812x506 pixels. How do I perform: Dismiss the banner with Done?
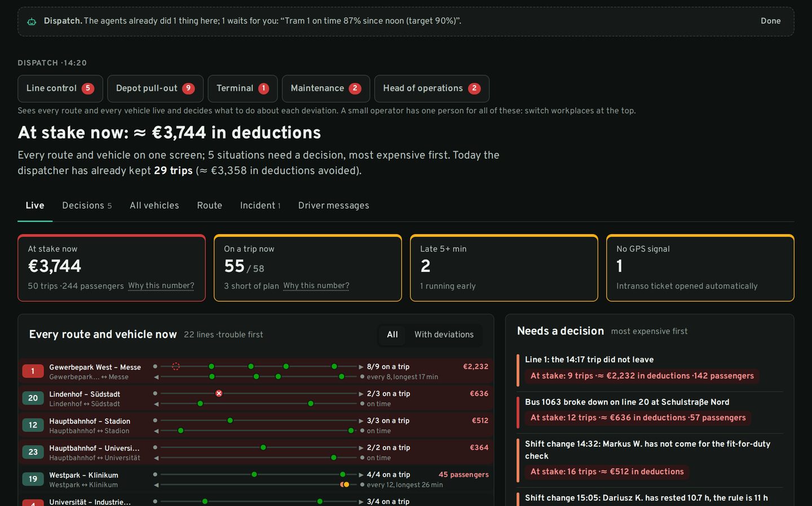coord(770,21)
